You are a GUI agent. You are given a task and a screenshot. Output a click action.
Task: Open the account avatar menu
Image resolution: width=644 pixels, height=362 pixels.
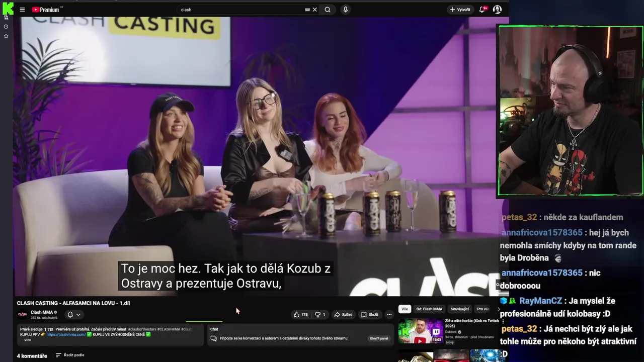497,10
